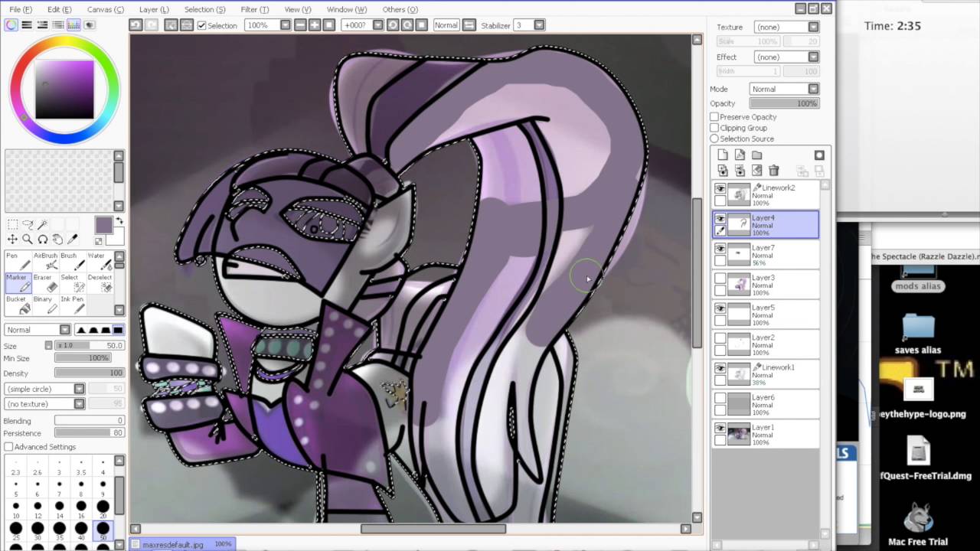
Task: Open the zoom percentage dropdown
Action: click(285, 25)
